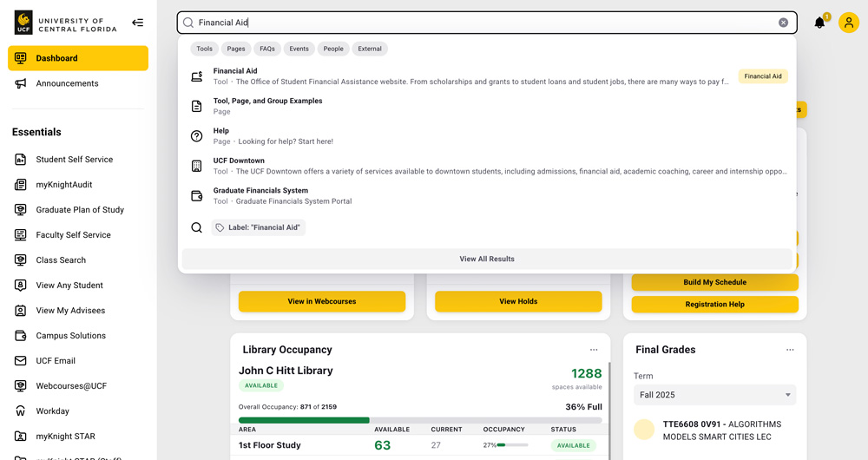Open the UCF Downtown search result
The image size is (868, 460).
(487, 166)
